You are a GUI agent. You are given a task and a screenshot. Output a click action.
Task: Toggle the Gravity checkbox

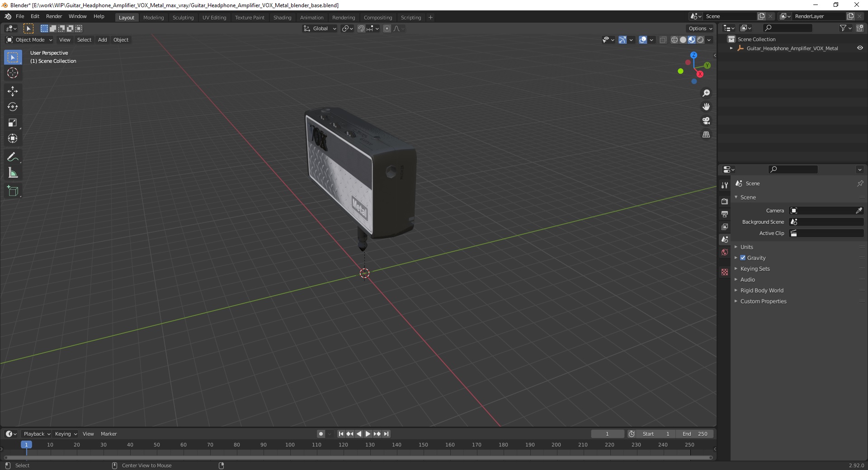coord(743,258)
